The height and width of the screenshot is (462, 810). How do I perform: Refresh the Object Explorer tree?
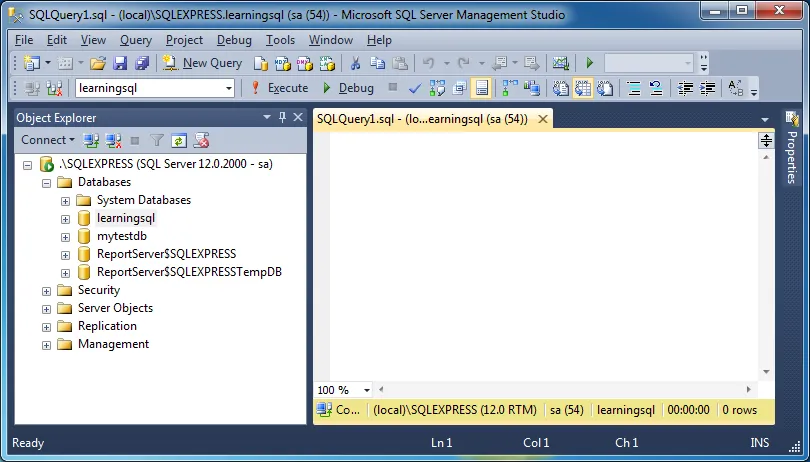coord(179,140)
